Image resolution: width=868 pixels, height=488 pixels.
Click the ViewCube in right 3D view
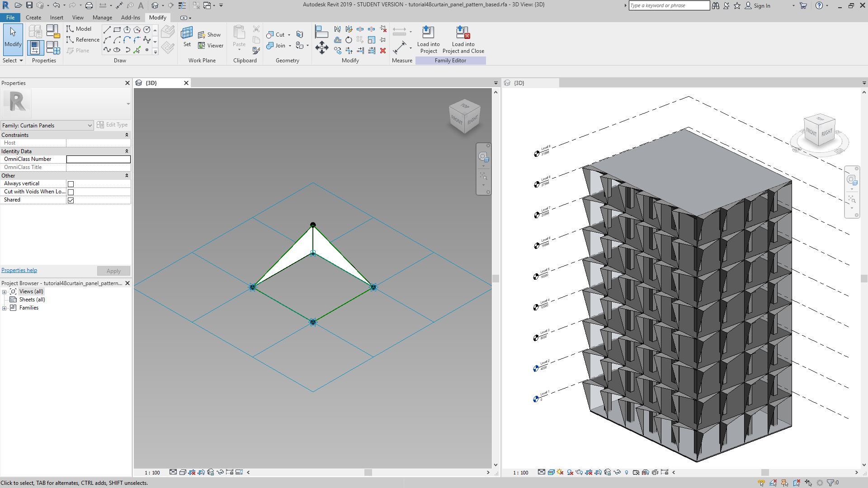819,131
